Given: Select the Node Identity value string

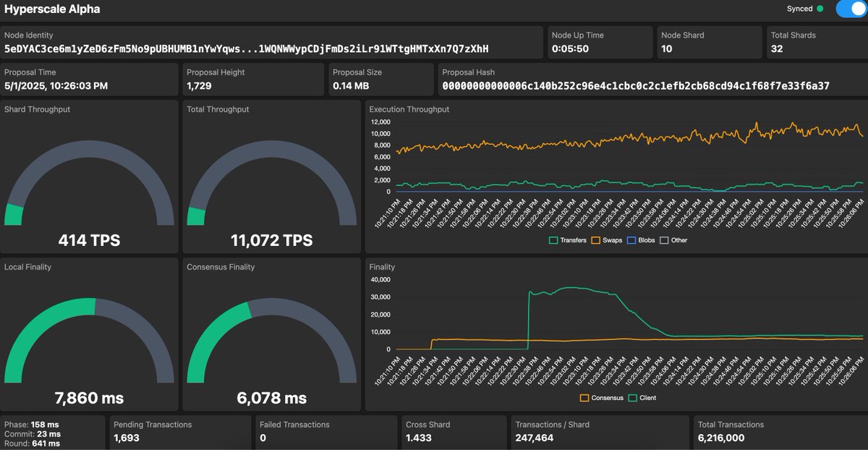Looking at the screenshot, I should [247, 48].
